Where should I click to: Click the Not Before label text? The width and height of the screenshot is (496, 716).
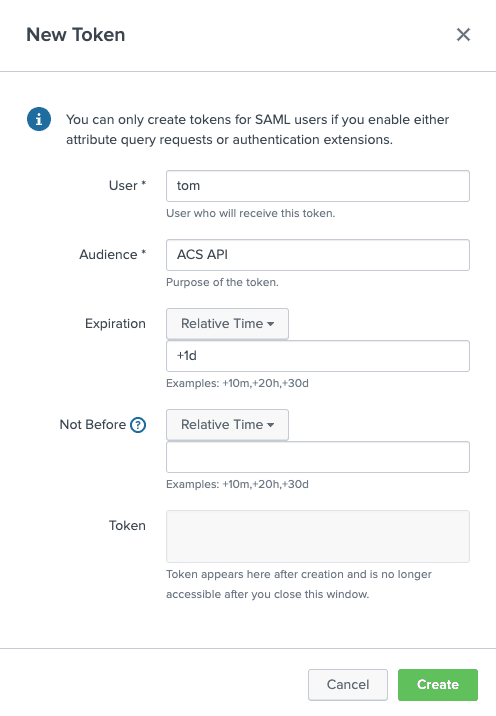[x=93, y=425]
